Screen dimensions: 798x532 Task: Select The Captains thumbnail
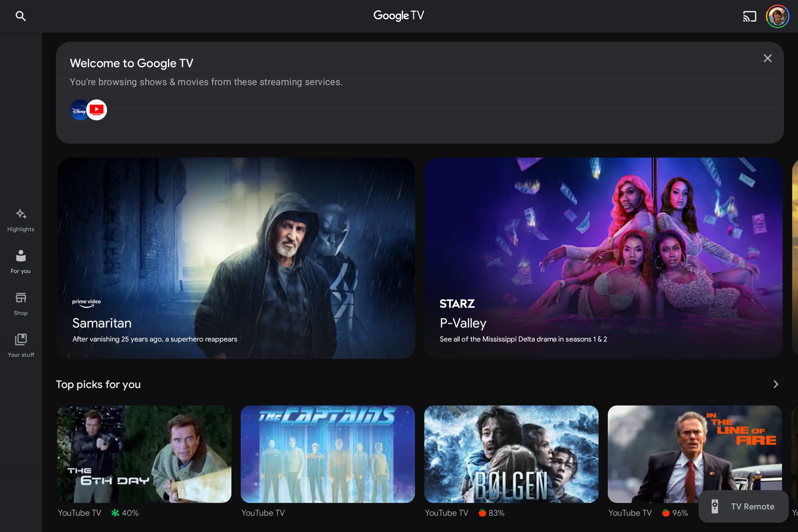click(x=328, y=454)
